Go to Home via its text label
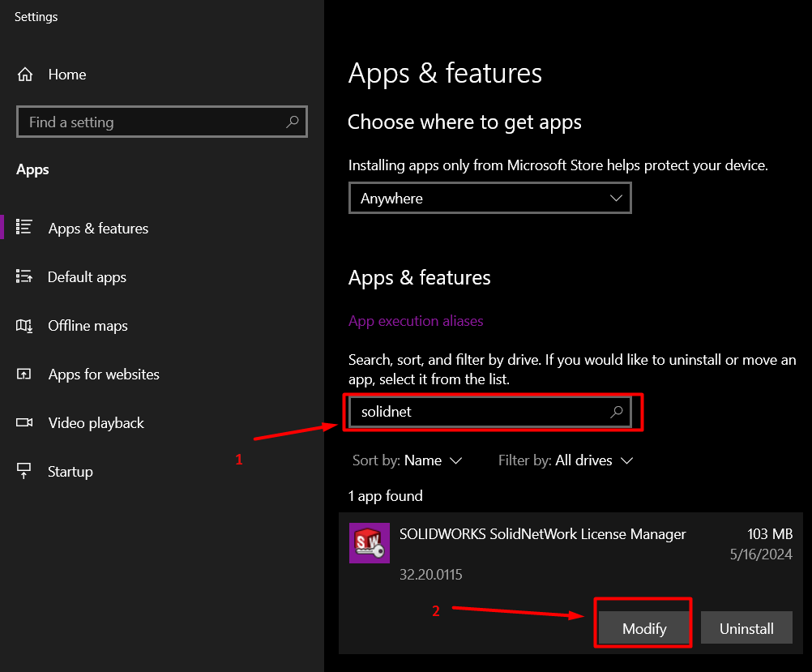 [x=66, y=75]
